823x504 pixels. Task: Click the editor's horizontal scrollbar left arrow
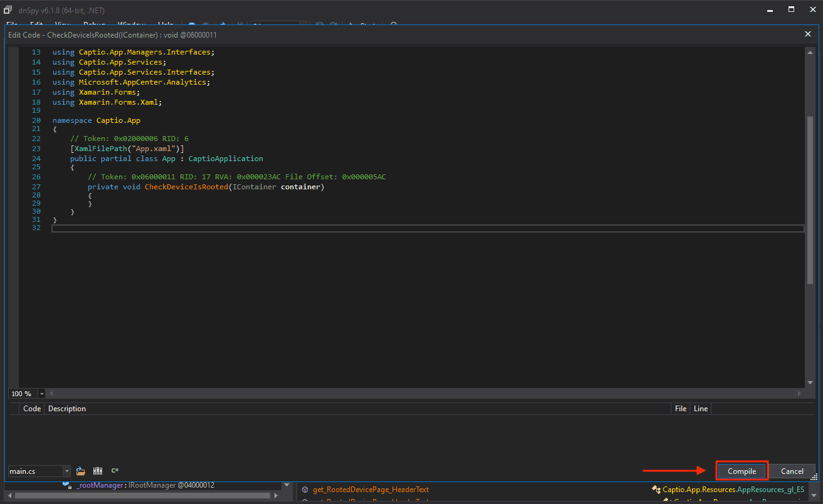pyautogui.click(x=51, y=394)
